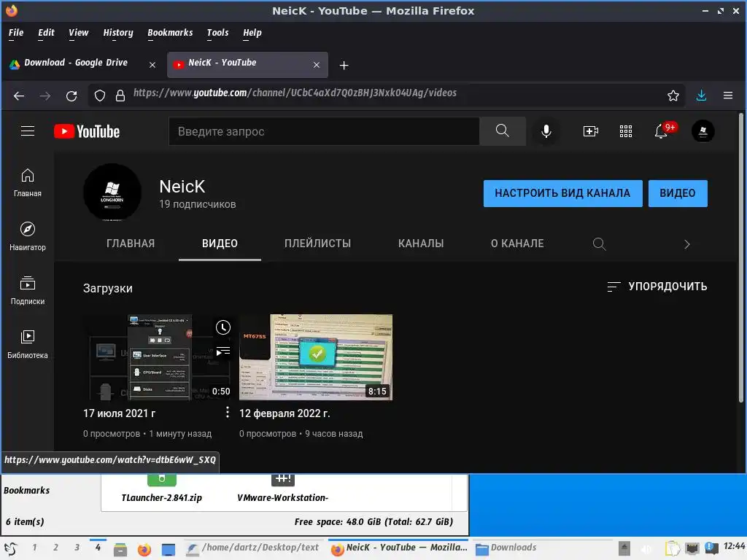Click the YouTube search magnifier button

click(x=502, y=131)
